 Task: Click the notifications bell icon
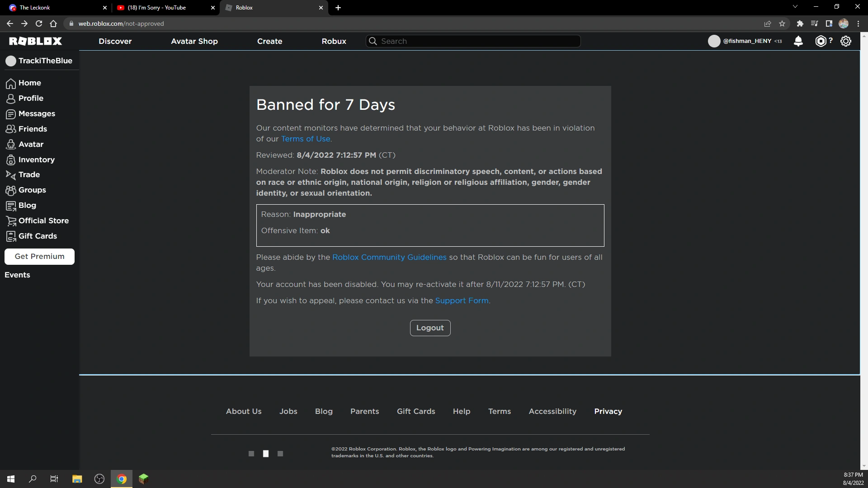pos(798,41)
